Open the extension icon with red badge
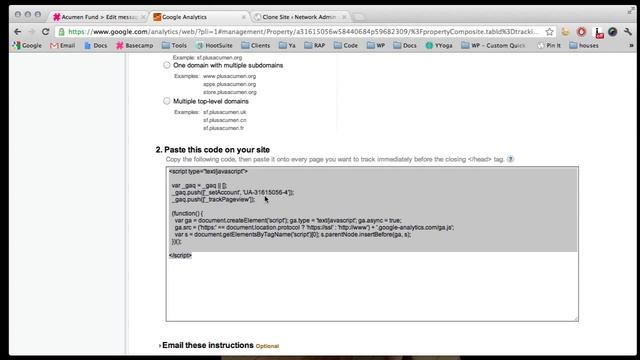The image size is (640, 360). click(598, 33)
